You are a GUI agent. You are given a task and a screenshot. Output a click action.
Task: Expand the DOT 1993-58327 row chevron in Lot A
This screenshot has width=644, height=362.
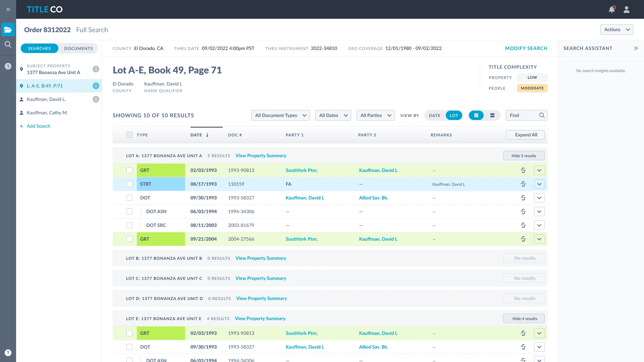[539, 198]
